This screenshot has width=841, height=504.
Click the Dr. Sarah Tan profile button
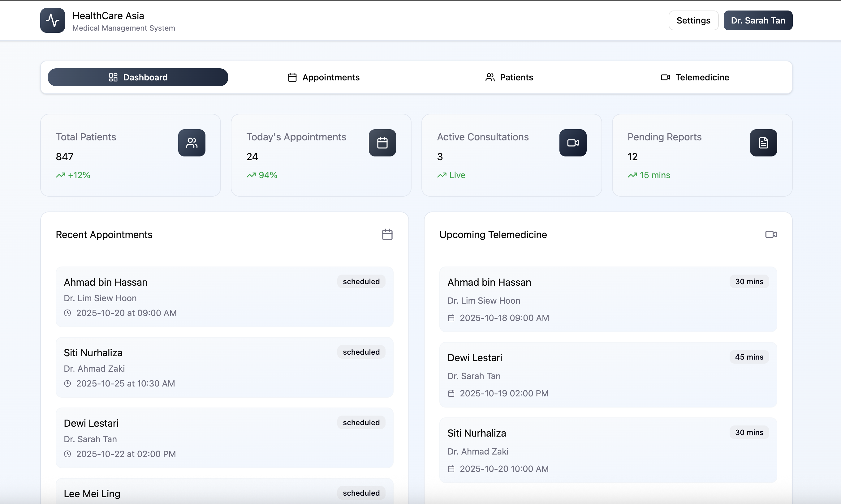[x=758, y=20]
